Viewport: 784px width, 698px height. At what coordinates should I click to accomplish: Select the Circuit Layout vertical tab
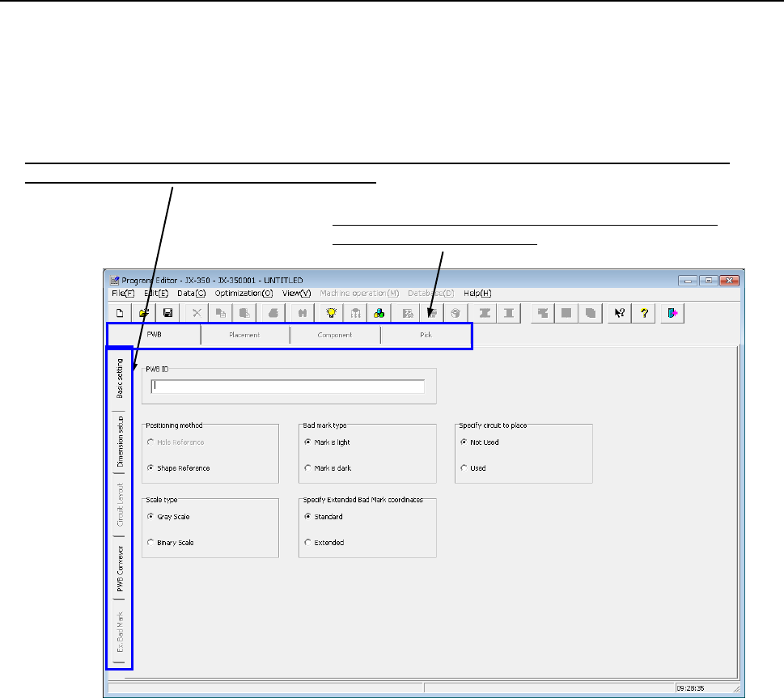(x=120, y=505)
